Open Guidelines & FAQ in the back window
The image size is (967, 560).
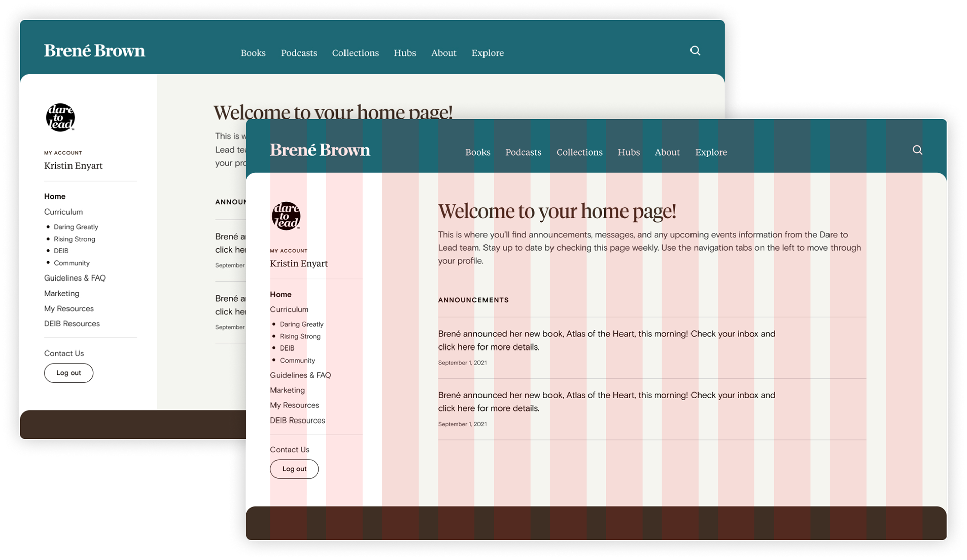click(75, 278)
